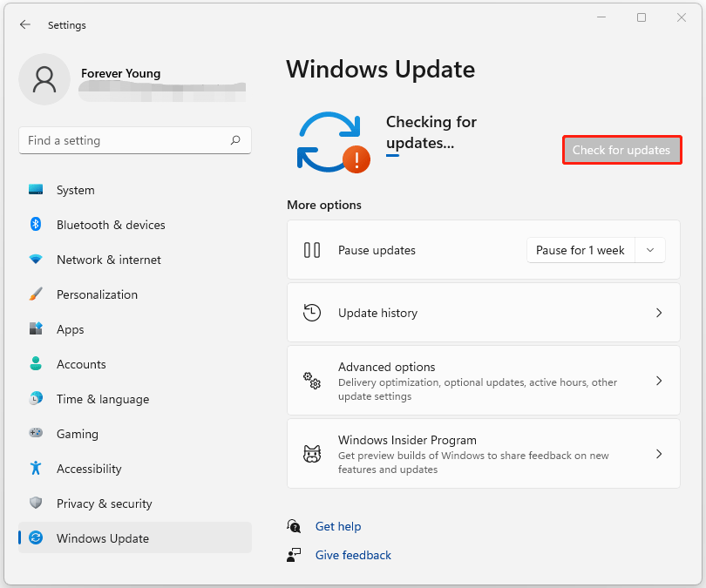
Task: Select the Gaming controller icon
Action: [x=35, y=434]
